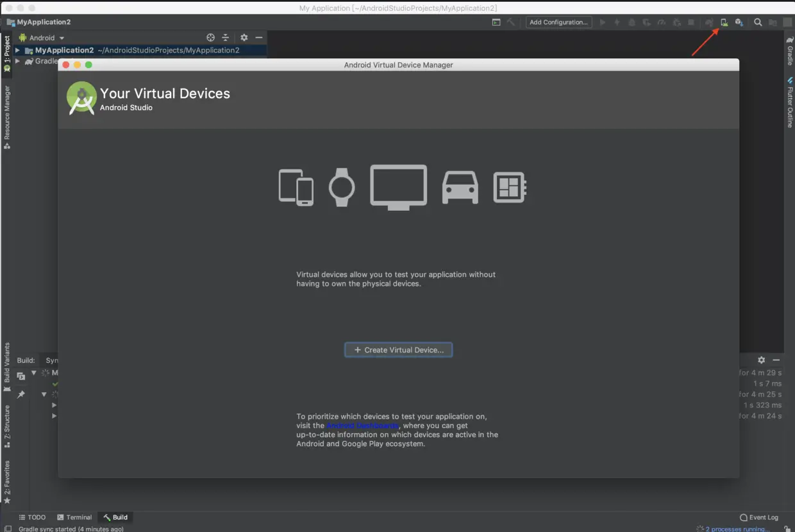Click Collapse All icon in Project panel
Screen dimensions: 795x532
[x=225, y=38]
